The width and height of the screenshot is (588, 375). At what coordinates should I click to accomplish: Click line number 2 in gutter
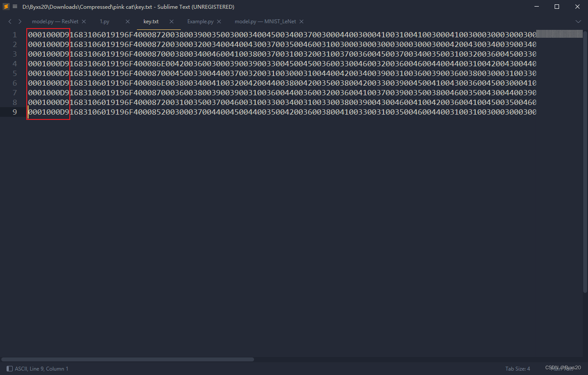pyautogui.click(x=14, y=45)
